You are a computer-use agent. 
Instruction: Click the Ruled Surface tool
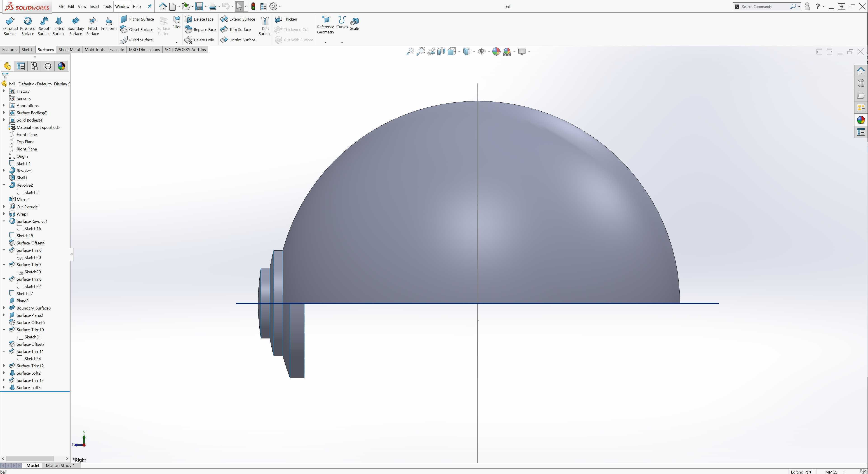coord(136,40)
